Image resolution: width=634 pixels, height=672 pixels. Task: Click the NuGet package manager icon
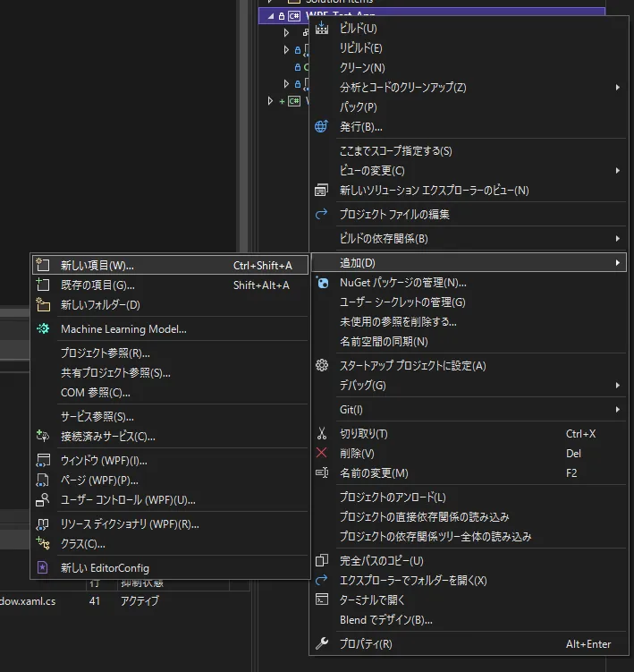(322, 283)
